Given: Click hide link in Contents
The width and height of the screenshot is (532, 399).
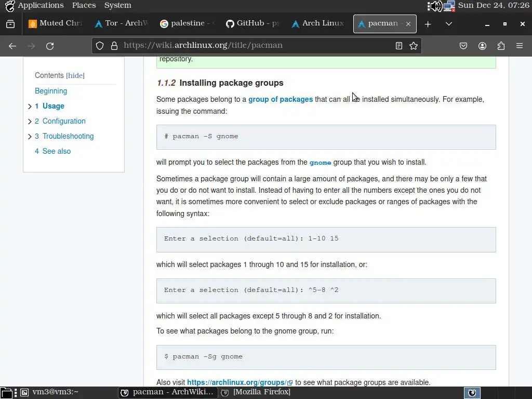Looking at the screenshot, I should coord(75,75).
